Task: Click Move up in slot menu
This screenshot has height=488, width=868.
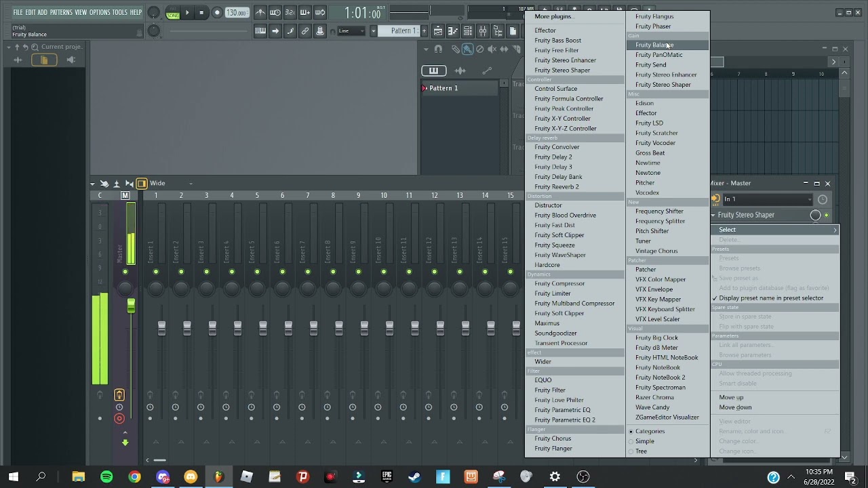Action: click(775, 397)
